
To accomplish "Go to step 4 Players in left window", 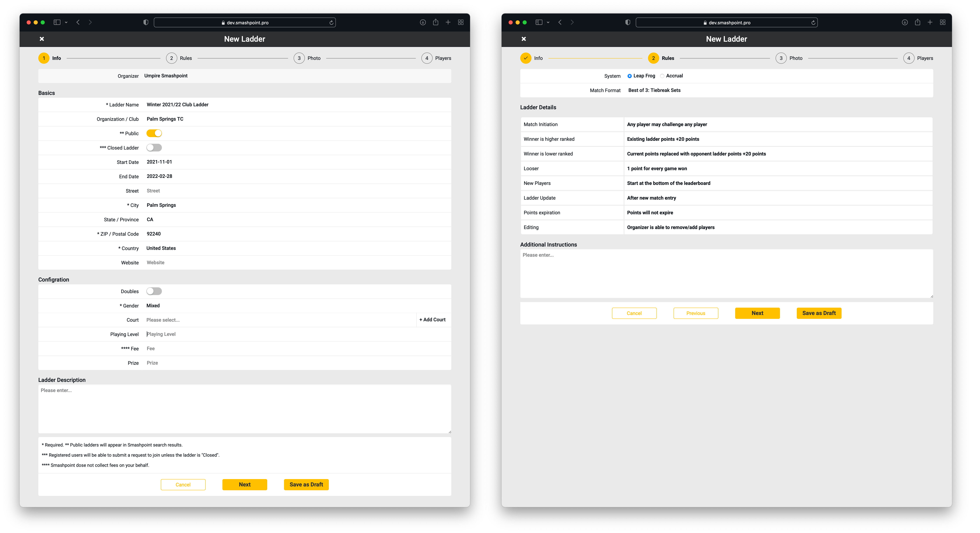I will [436, 58].
